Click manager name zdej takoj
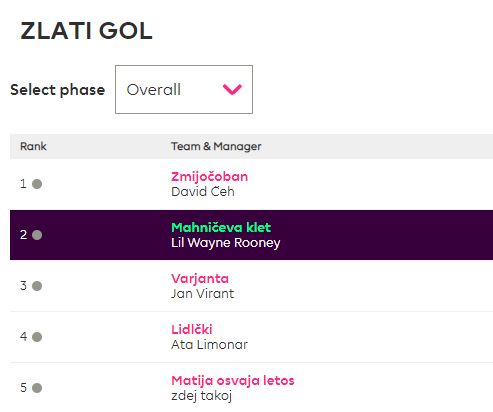This screenshot has width=493, height=412. point(201,396)
